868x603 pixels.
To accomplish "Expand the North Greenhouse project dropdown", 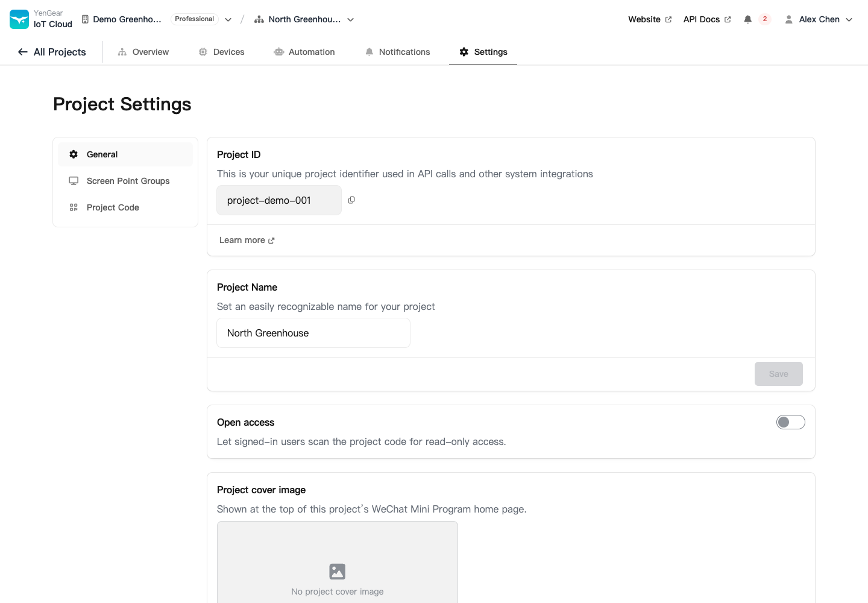I will pos(350,19).
